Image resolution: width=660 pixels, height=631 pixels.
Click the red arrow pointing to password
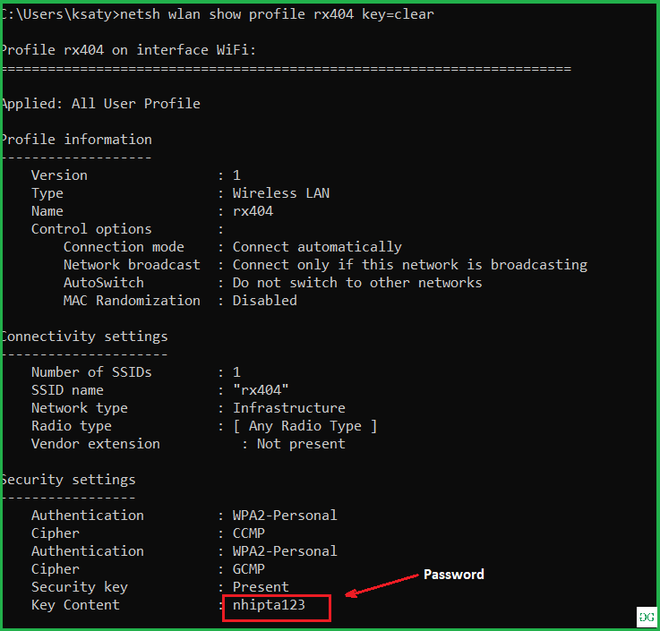click(x=382, y=585)
